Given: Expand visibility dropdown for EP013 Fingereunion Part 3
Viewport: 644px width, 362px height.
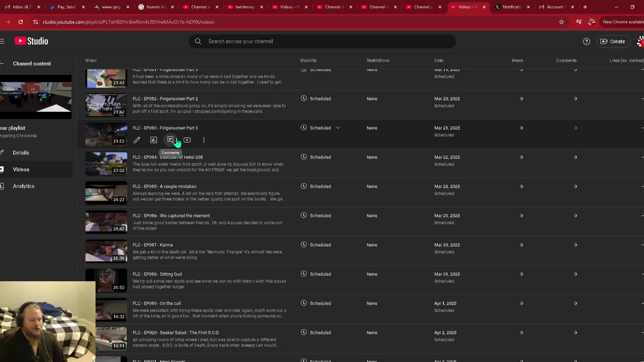Looking at the screenshot, I should [x=338, y=128].
